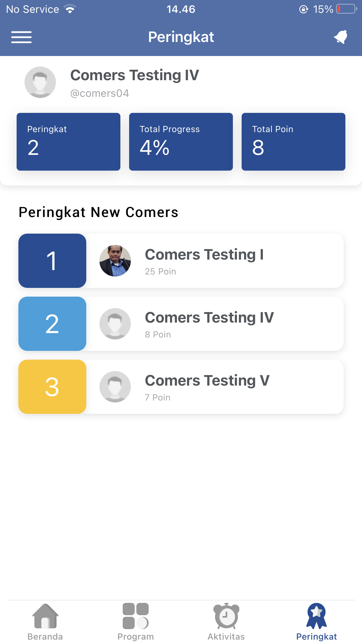The image size is (362, 644).
Task: Open Comers Testing V ranking row
Action: pyautogui.click(x=216, y=387)
